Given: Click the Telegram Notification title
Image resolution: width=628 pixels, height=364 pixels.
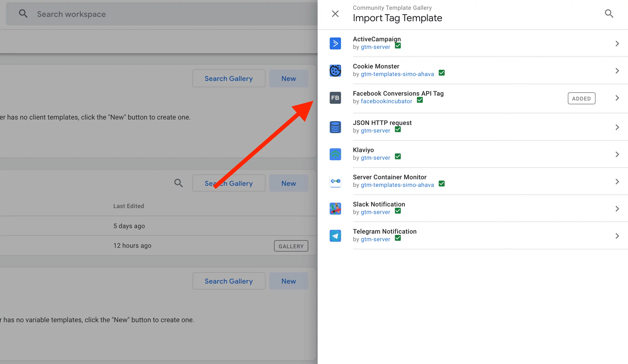Looking at the screenshot, I should tap(385, 231).
